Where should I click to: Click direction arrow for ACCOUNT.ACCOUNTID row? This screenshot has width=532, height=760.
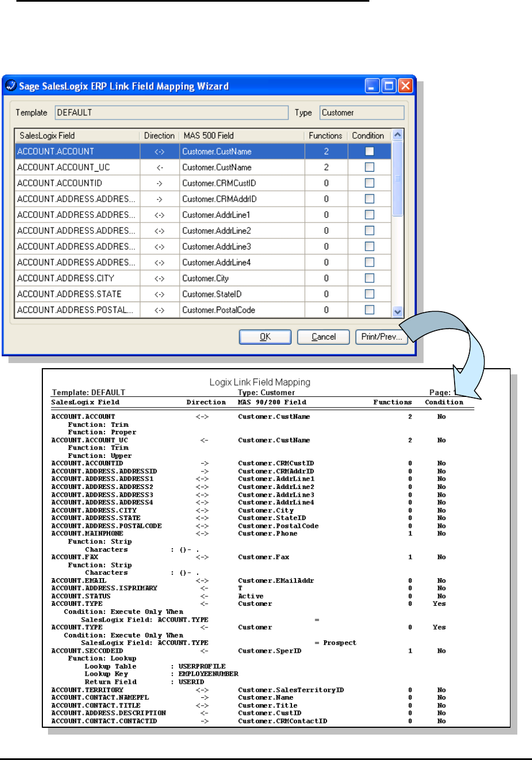[159, 183]
